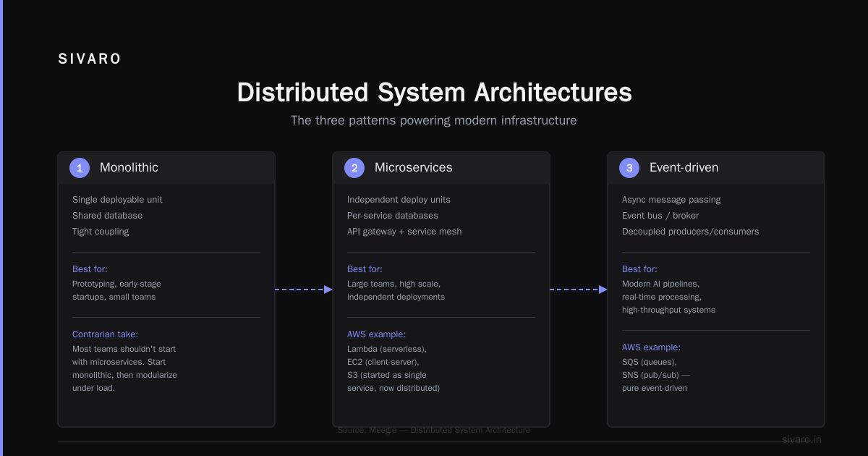
Task: Click 'SNS (pub/sub) —' text
Action: coord(656,375)
